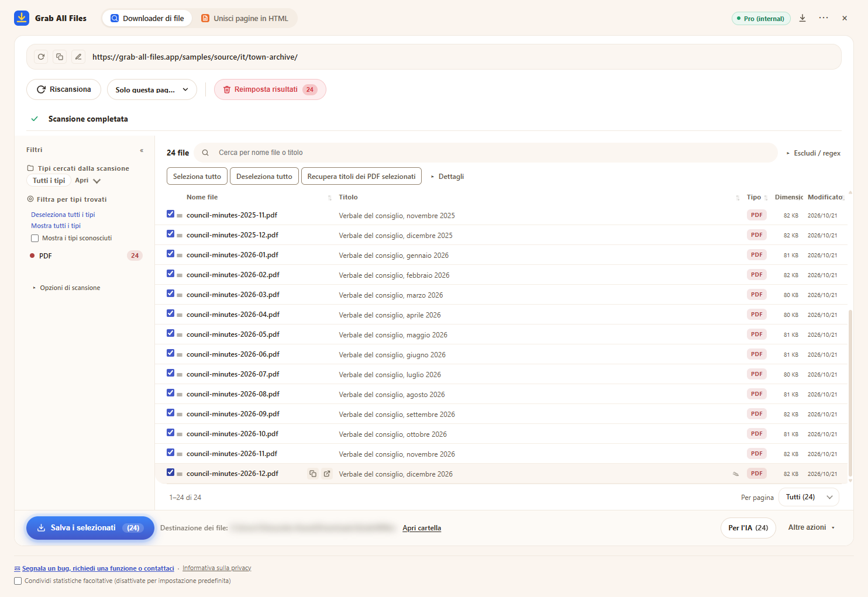Image resolution: width=868 pixels, height=597 pixels.
Task: Sort by Titolo column sort icon
Action: (x=738, y=198)
